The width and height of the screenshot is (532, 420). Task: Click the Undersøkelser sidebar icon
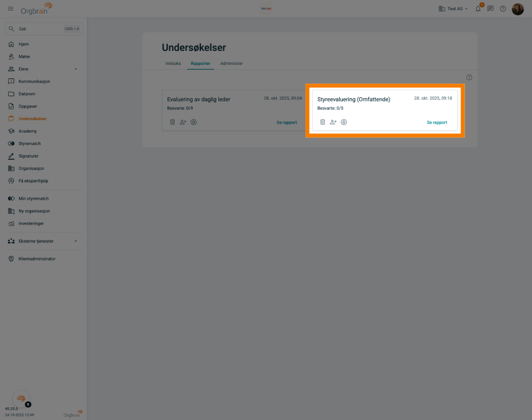pos(11,119)
